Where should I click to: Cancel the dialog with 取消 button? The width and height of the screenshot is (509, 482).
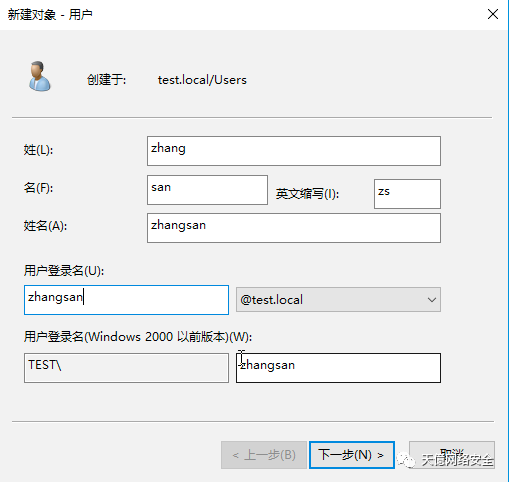(452, 455)
